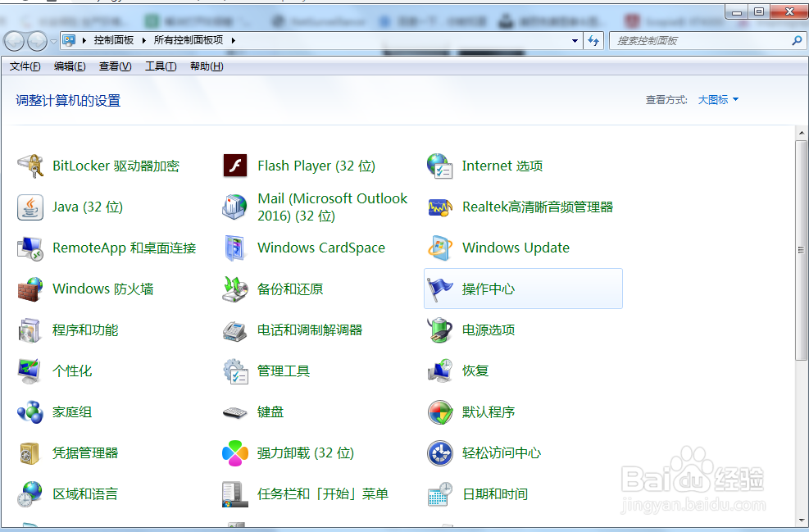The width and height of the screenshot is (809, 532).
Task: Open Windows 防火墙 brick wall icon
Action: pos(30,289)
